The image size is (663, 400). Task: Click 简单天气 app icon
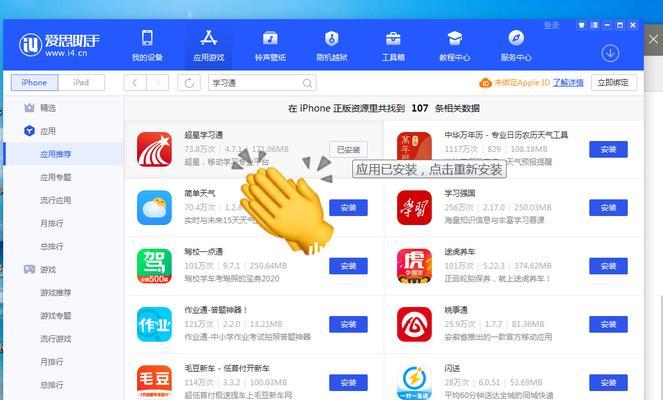click(x=154, y=208)
